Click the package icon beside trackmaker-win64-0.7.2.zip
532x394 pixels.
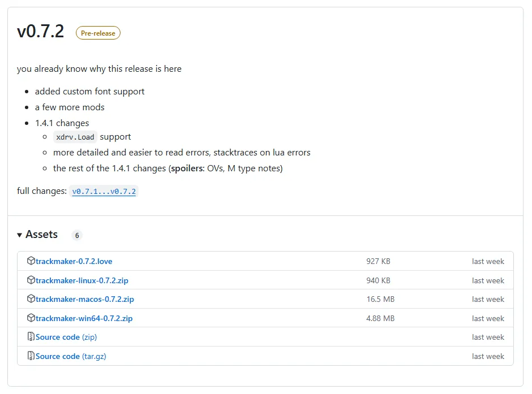click(31, 318)
